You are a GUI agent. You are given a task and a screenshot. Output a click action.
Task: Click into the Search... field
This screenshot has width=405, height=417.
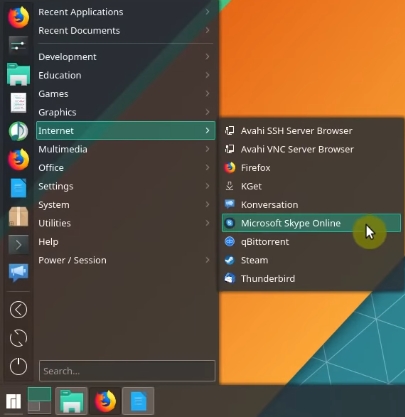(x=127, y=371)
